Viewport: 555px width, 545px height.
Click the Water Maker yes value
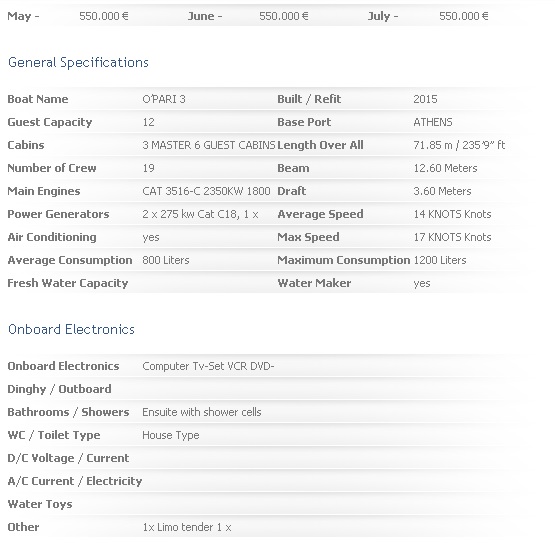422,283
